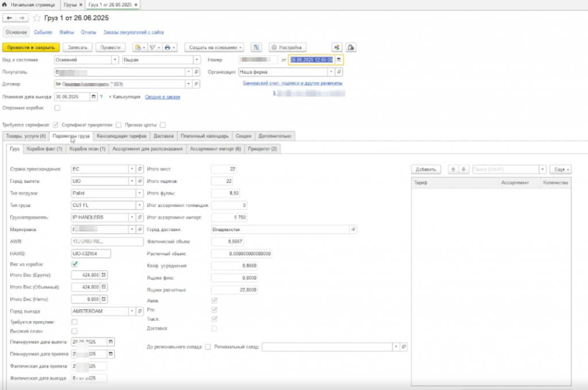The image size is (588, 390).
Task: Switch to the Консолидация тарифов tab
Action: pyautogui.click(x=121, y=136)
